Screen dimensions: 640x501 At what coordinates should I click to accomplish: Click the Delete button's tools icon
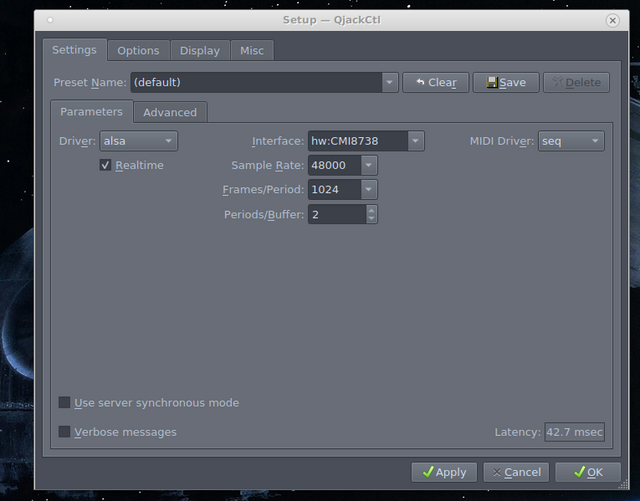(x=558, y=82)
